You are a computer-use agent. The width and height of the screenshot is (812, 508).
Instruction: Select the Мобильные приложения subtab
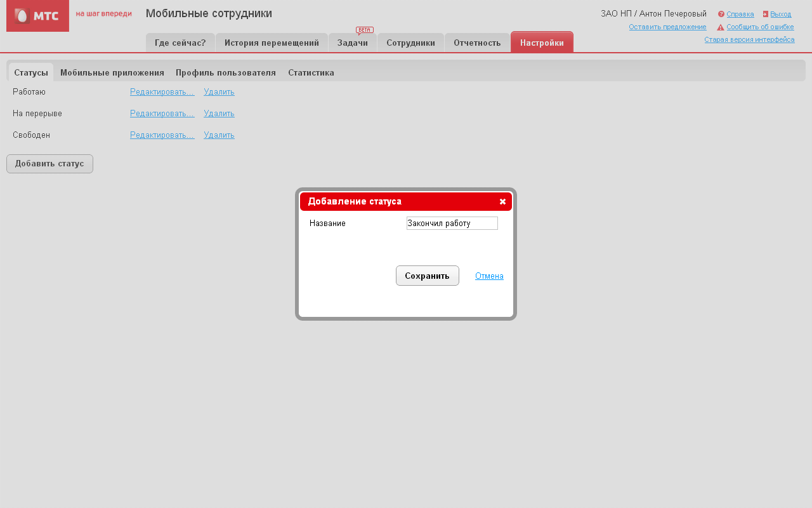(x=112, y=72)
